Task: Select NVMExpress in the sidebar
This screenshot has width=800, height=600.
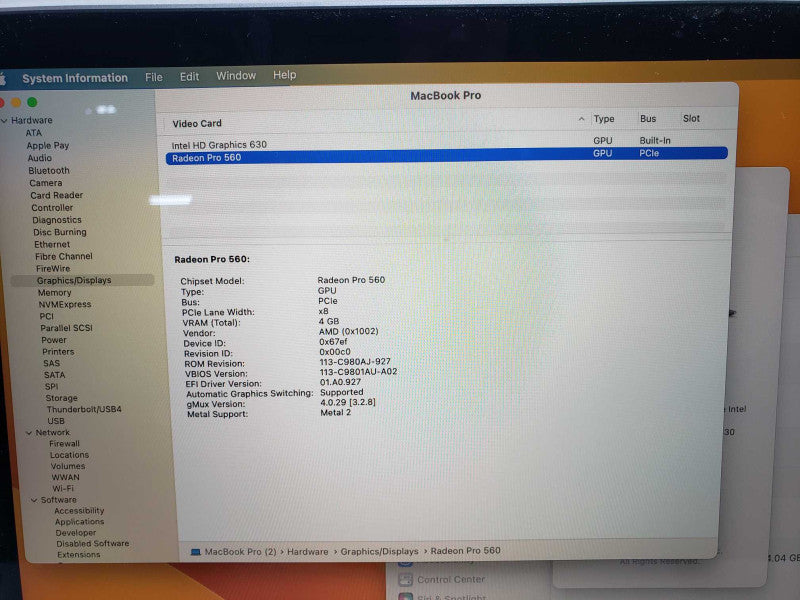Action: pos(65,305)
